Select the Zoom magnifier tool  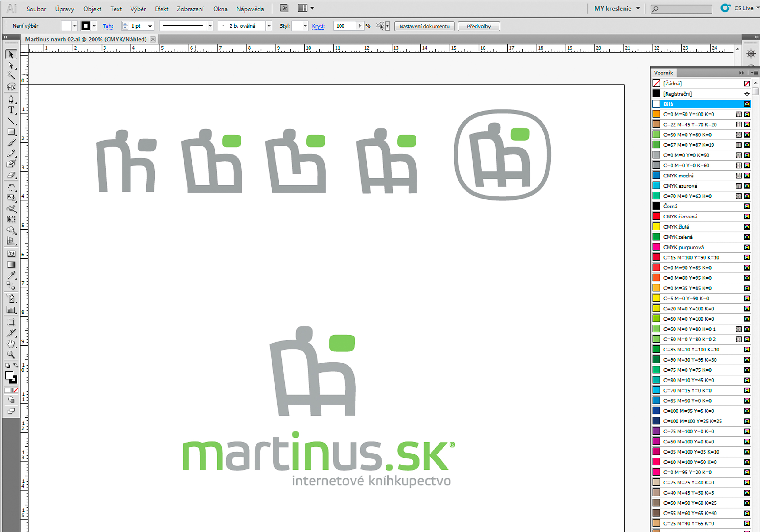click(x=11, y=355)
